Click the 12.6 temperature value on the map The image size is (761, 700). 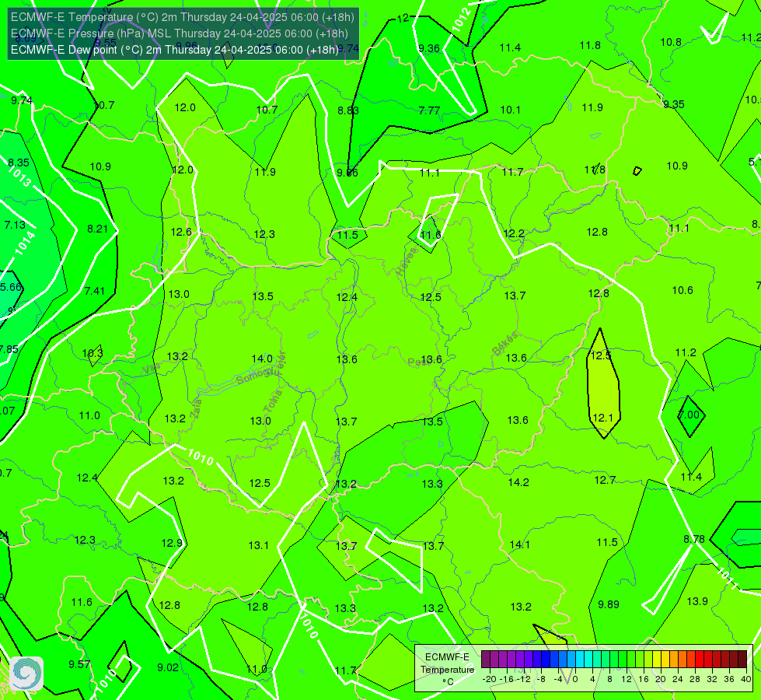[x=181, y=233]
